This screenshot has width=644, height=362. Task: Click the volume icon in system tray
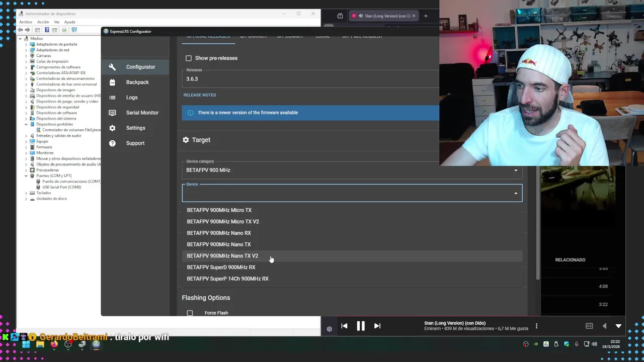pos(594,344)
